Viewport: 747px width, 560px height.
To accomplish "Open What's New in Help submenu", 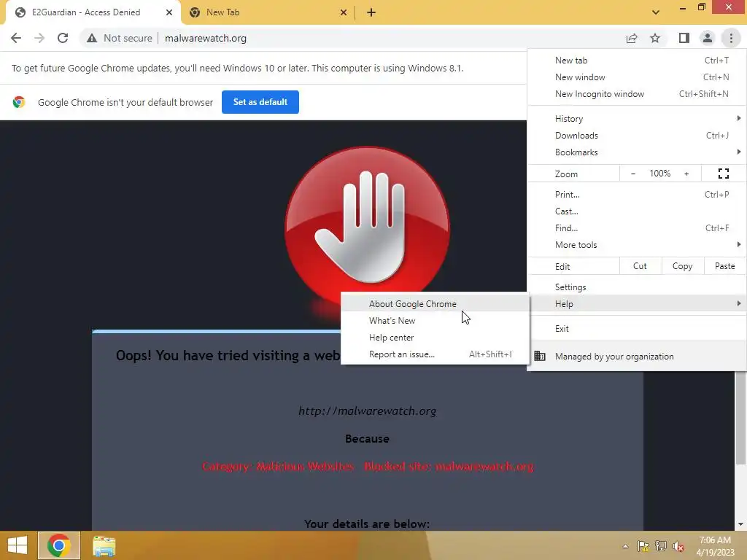I will (435, 321).
